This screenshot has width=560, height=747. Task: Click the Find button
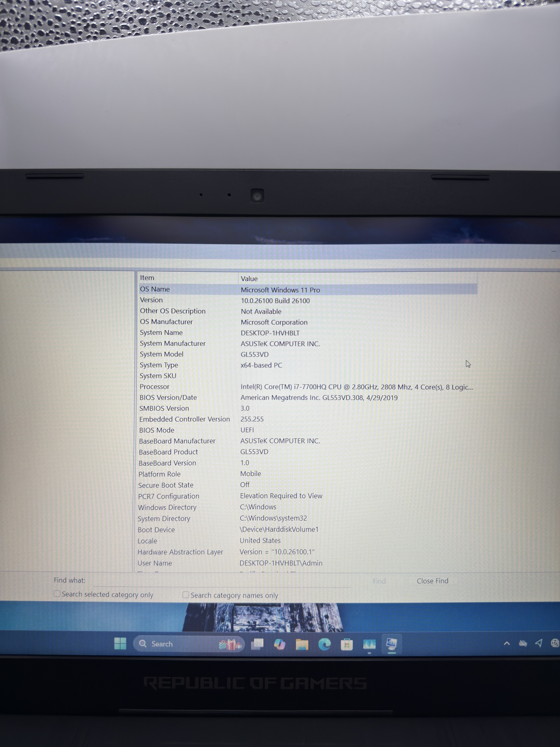click(379, 581)
